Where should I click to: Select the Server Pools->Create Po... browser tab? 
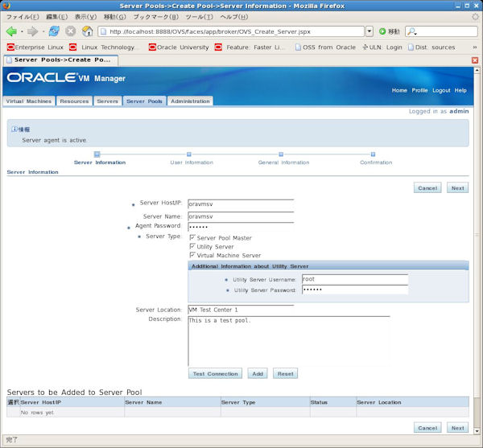(61, 60)
